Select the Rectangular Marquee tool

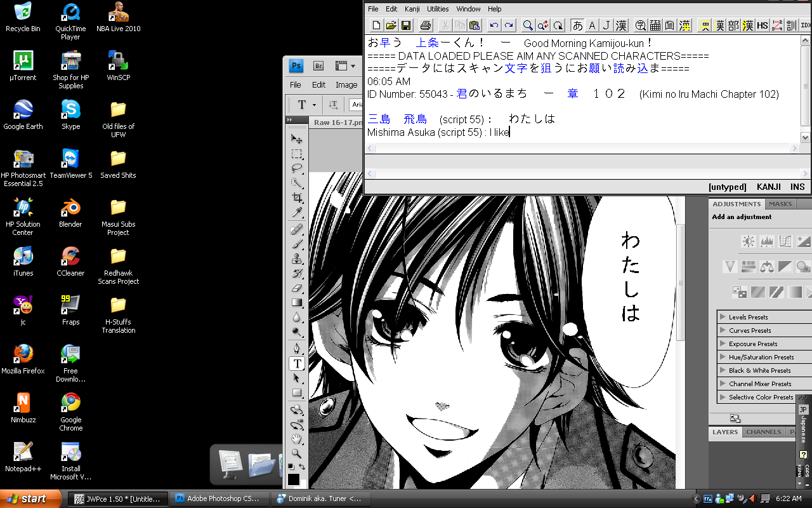point(296,154)
